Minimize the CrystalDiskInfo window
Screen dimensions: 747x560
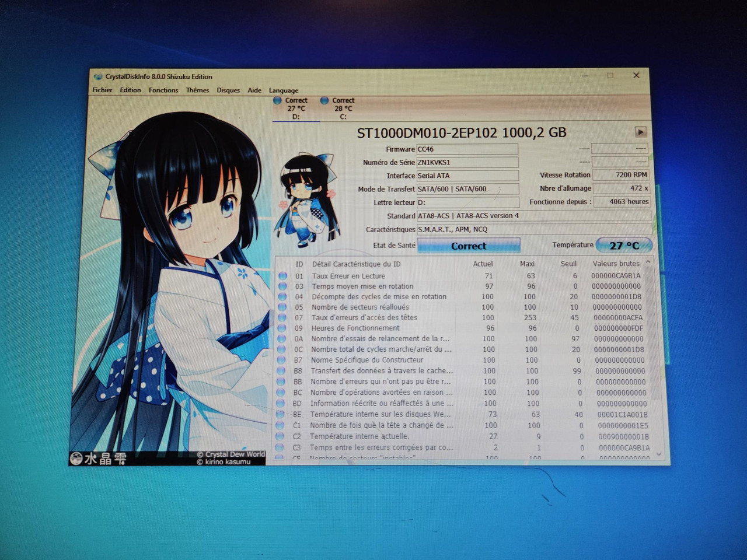[x=585, y=75]
